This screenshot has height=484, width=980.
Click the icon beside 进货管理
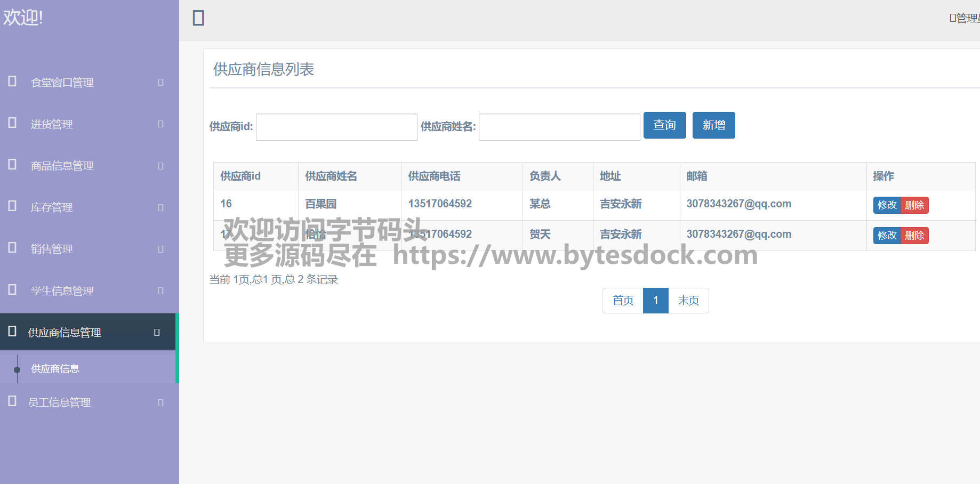point(12,123)
